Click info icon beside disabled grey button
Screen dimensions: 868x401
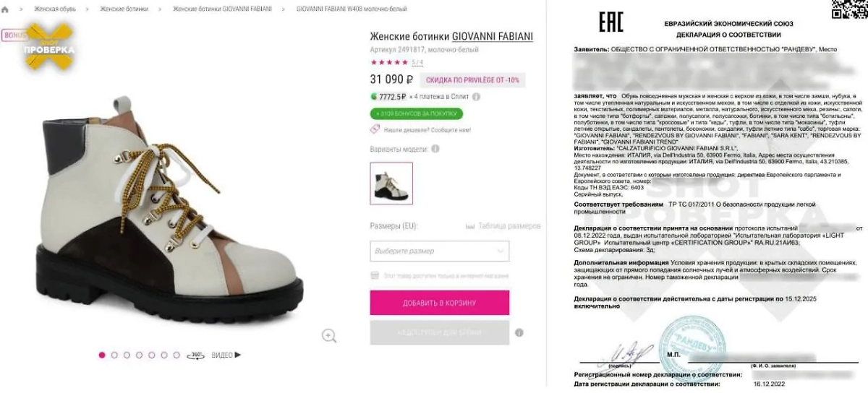tap(519, 333)
